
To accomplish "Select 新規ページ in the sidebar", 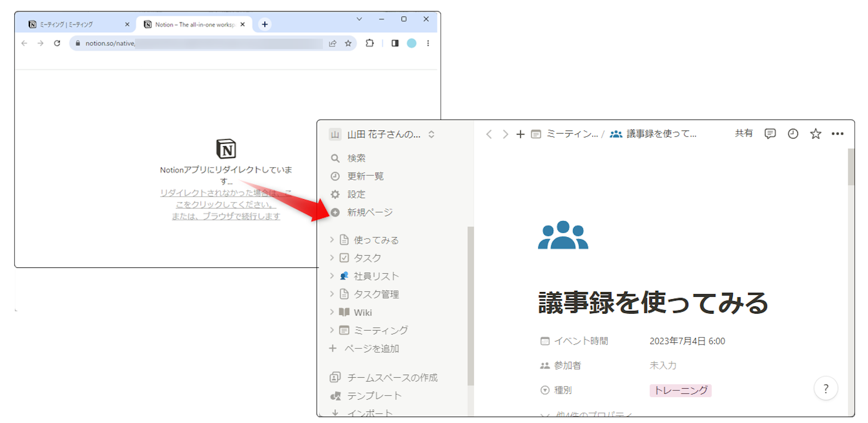I will click(370, 212).
